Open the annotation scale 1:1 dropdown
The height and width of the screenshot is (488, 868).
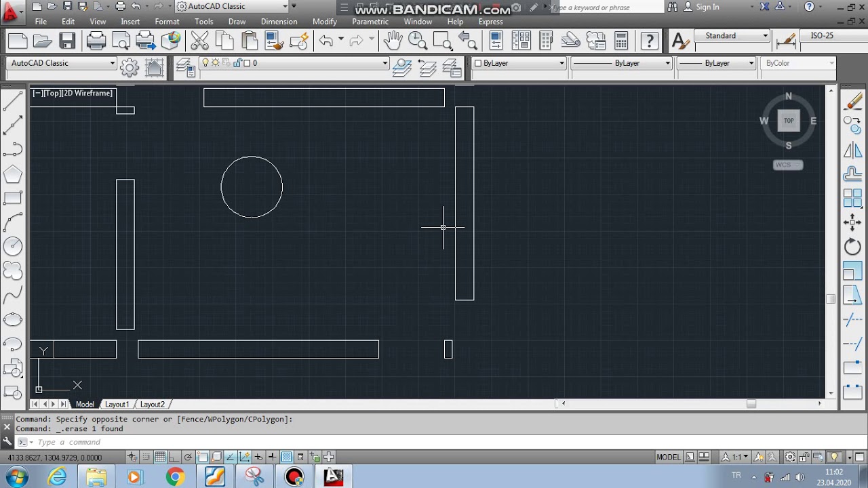(735, 457)
